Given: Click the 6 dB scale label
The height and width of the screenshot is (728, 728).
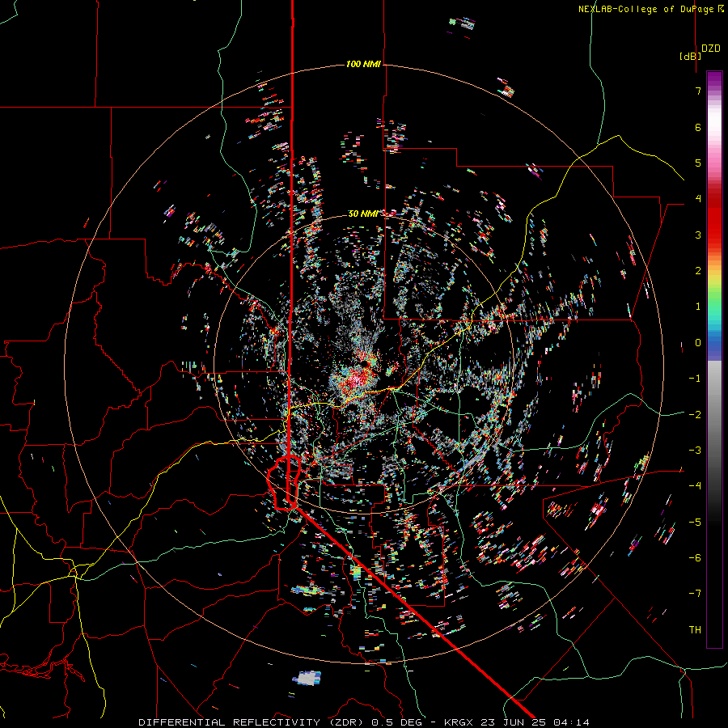Looking at the screenshot, I should [x=698, y=127].
